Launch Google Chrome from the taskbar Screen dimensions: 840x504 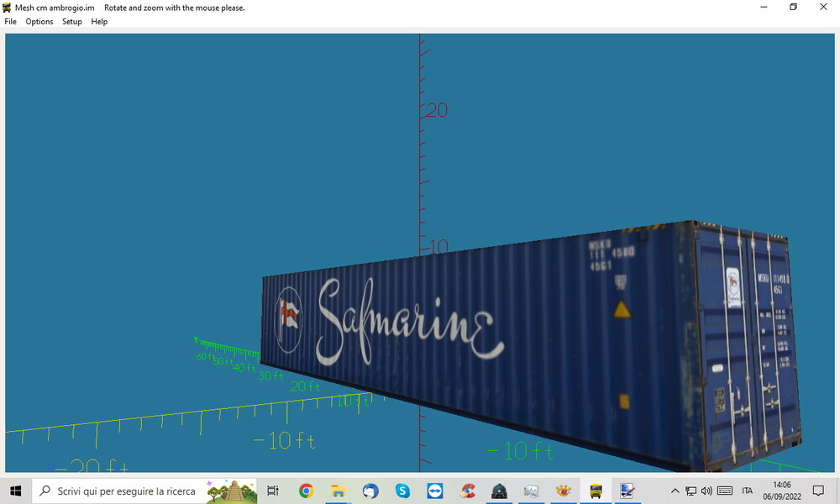[306, 491]
